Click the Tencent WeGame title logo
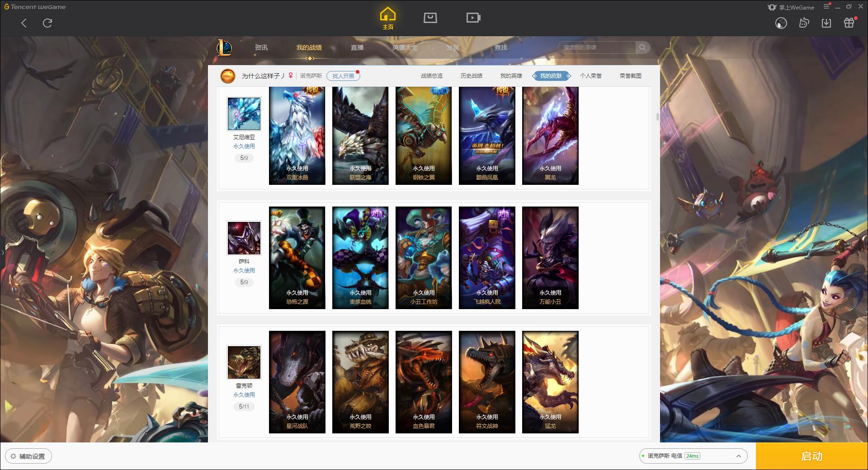Viewport: 868px width, 470px height. click(35, 7)
